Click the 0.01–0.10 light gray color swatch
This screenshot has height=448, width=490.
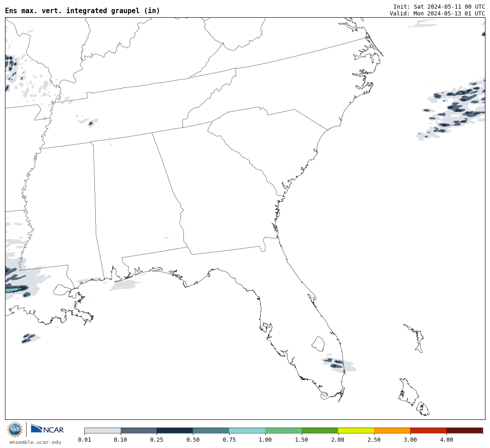point(103,431)
